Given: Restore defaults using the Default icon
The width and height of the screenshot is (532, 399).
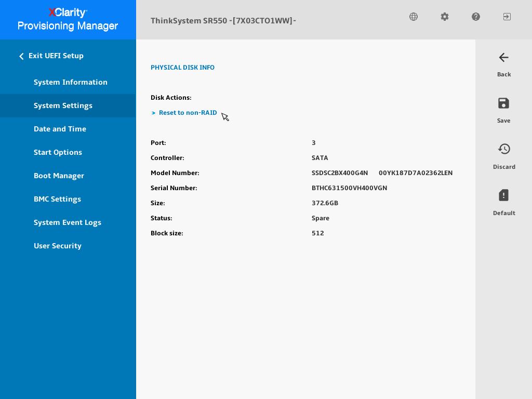Looking at the screenshot, I should click(503, 195).
